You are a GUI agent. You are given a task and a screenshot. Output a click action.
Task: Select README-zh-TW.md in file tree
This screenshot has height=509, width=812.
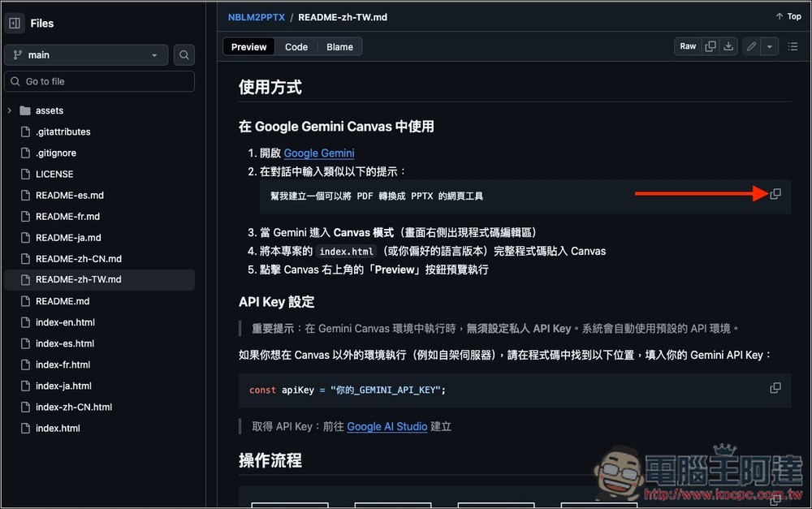99,279
